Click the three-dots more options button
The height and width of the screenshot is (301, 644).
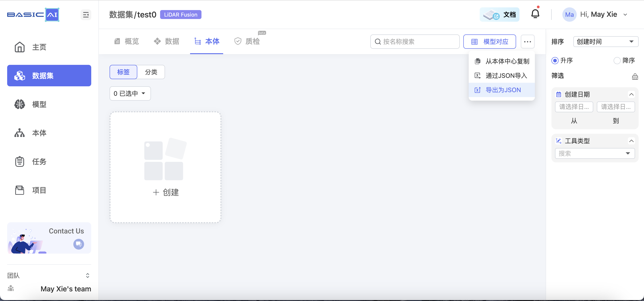tap(527, 42)
